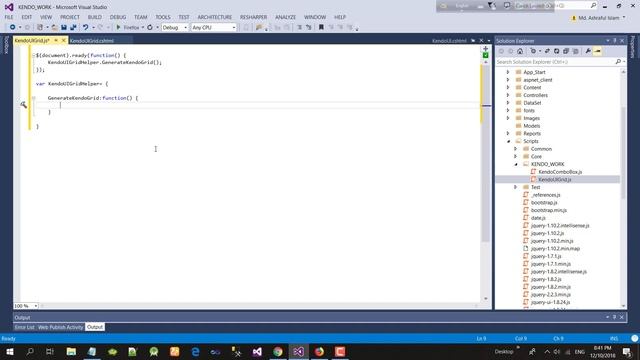Undo the last edit via the toolbar
This screenshot has height=360, width=640.
86,27
